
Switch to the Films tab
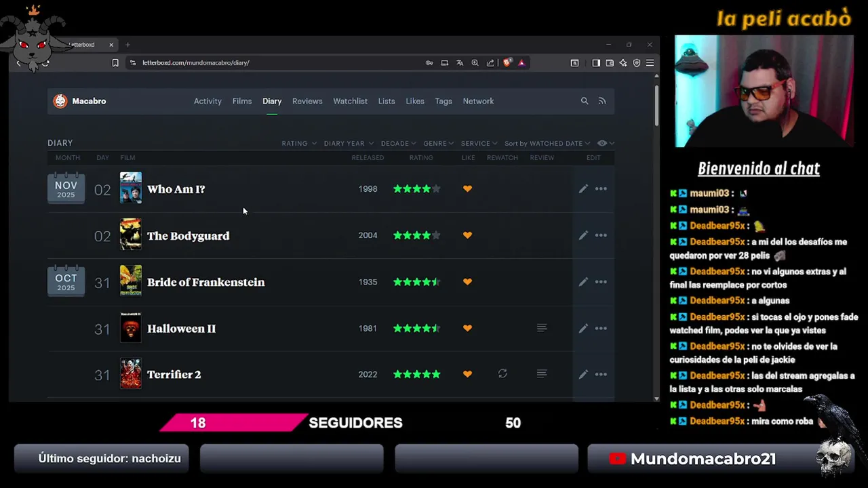click(242, 101)
